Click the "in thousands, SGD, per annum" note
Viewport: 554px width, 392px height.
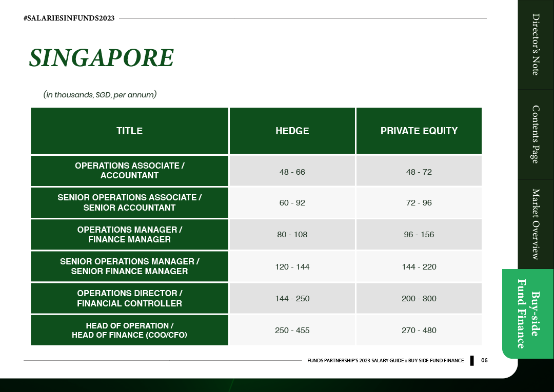pyautogui.click(x=100, y=95)
